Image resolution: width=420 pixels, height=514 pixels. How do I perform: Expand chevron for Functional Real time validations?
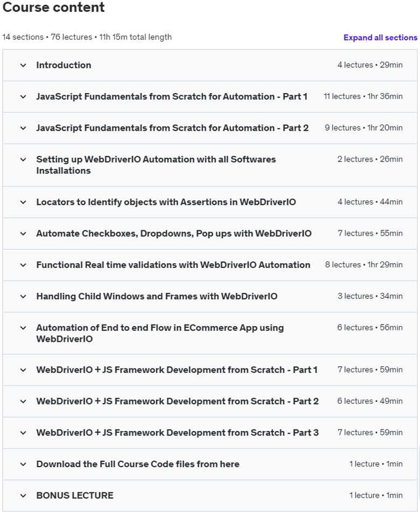[x=23, y=265]
